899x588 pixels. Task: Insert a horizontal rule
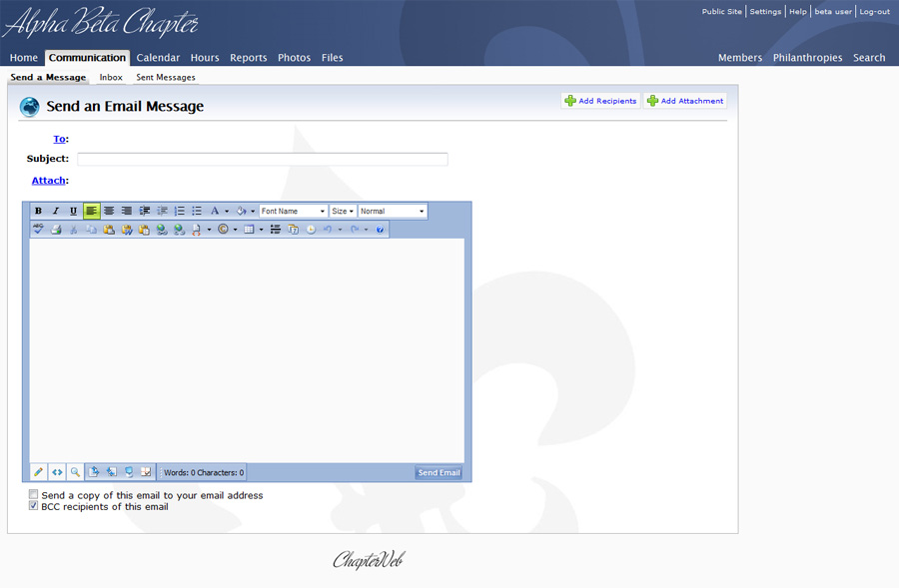point(276,230)
